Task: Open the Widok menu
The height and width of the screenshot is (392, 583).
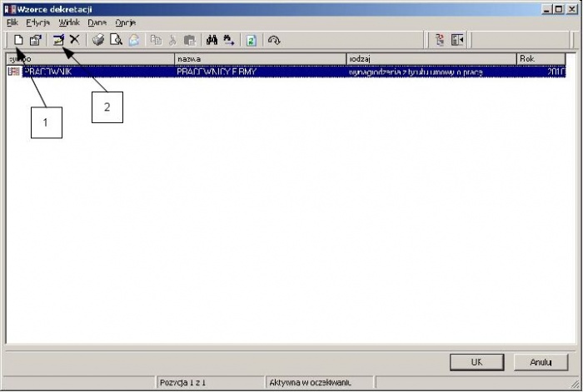Action: pos(69,22)
